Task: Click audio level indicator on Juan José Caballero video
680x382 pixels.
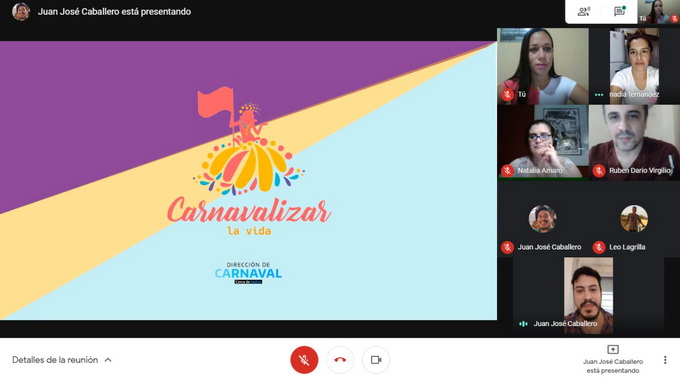Action: pos(523,323)
